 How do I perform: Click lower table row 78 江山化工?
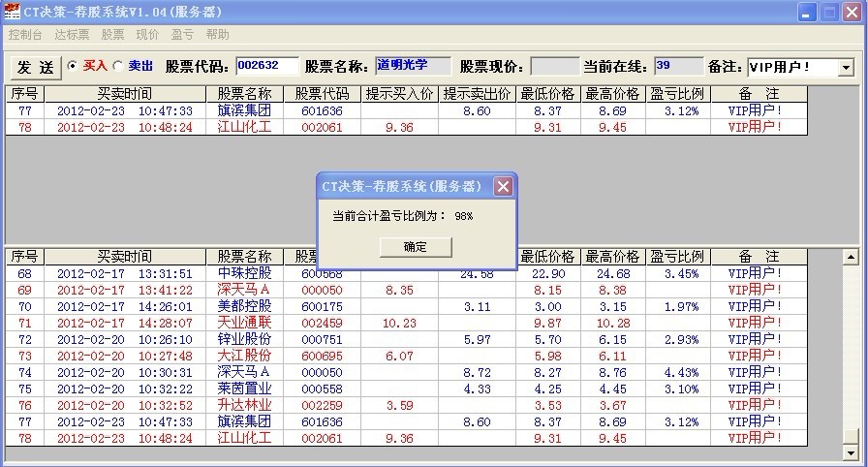click(x=406, y=438)
